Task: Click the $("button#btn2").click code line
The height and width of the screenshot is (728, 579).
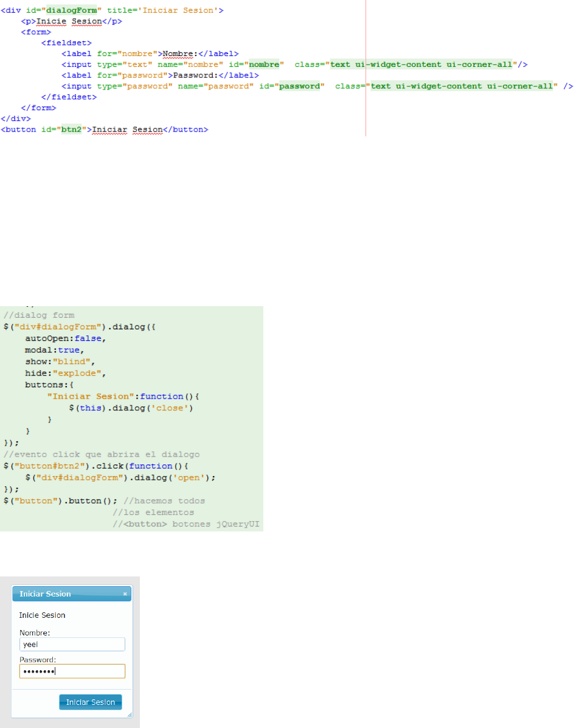Action: click(95, 466)
